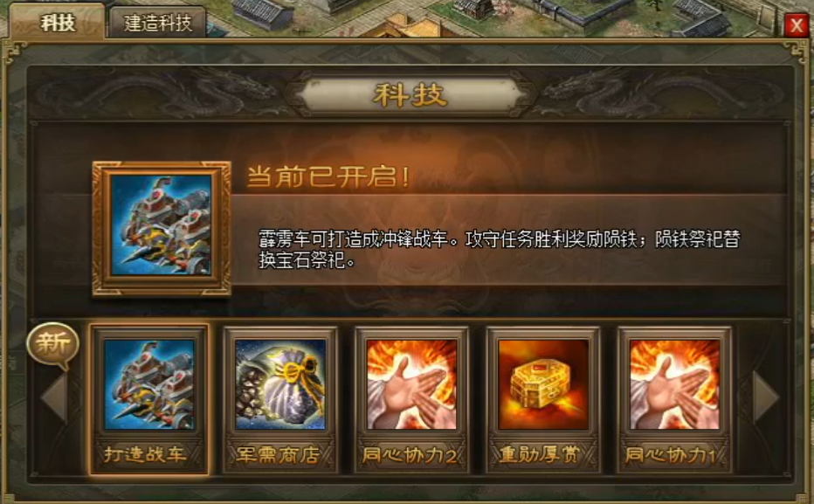Viewport: 814px width, 504px height.
Task: Select the 重赏厚赏 golden chest icon
Action: tap(543, 384)
